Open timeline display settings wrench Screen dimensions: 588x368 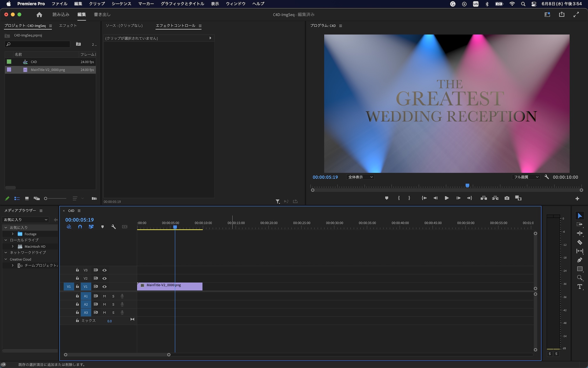point(113,227)
